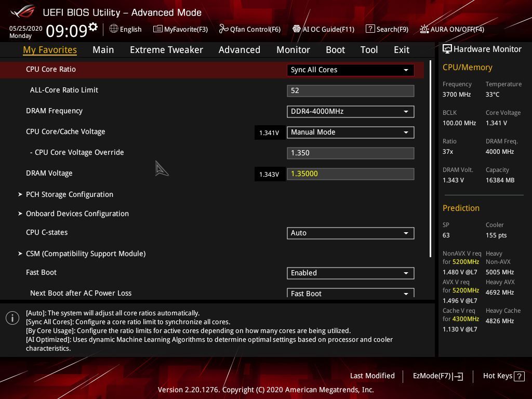Open the Boot tab
532x399 pixels.
[335, 50]
